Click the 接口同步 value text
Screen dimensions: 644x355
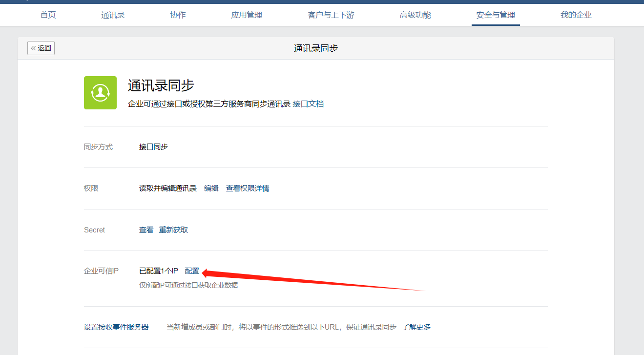pyautogui.click(x=153, y=147)
